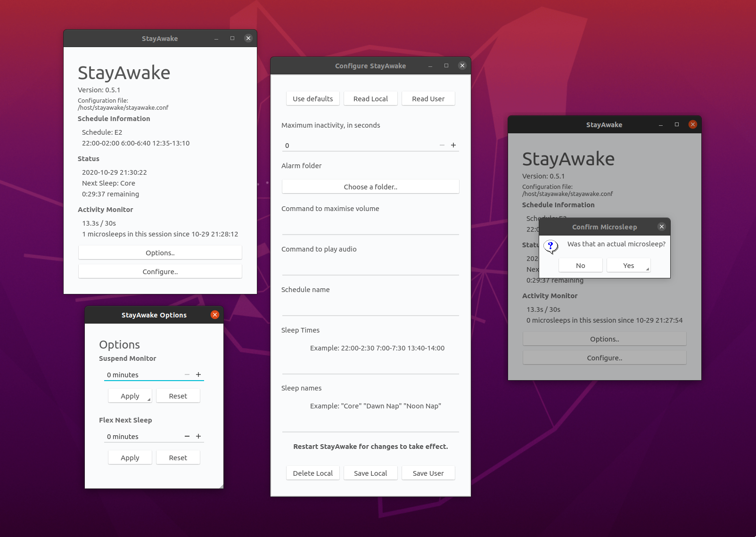Viewport: 756px width, 537px height.
Task: Maximize the Configure StayAwake window
Action: (446, 65)
